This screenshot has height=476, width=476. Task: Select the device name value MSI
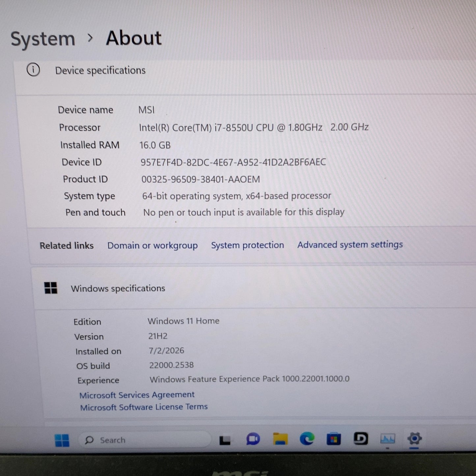point(146,110)
